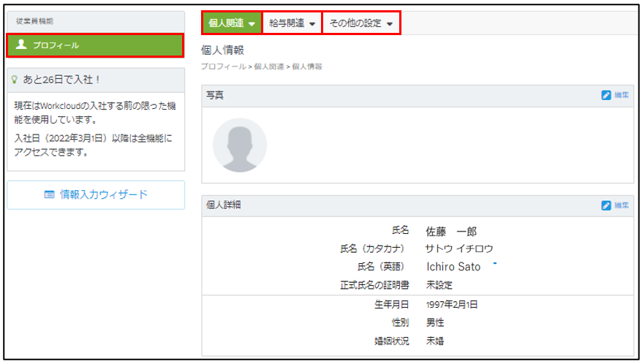Click 個人関連 in the breadcrumb
Image resolution: width=642 pixels, height=364 pixels.
tap(268, 67)
